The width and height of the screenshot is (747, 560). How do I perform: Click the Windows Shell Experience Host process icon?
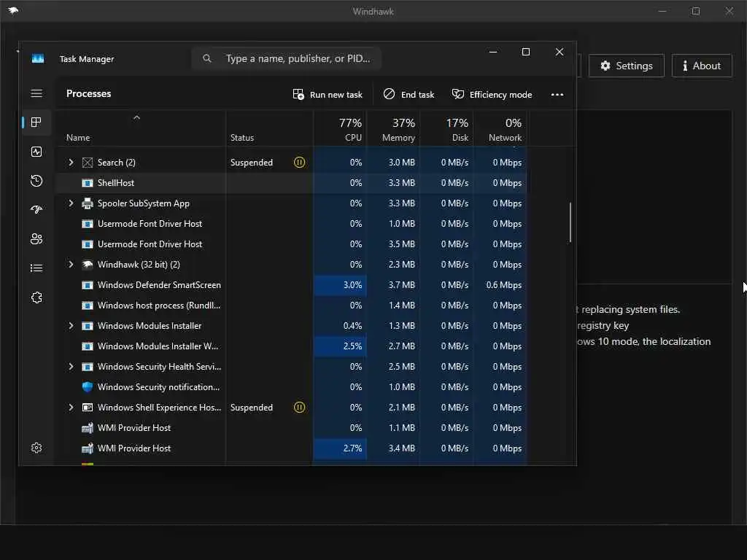click(88, 408)
